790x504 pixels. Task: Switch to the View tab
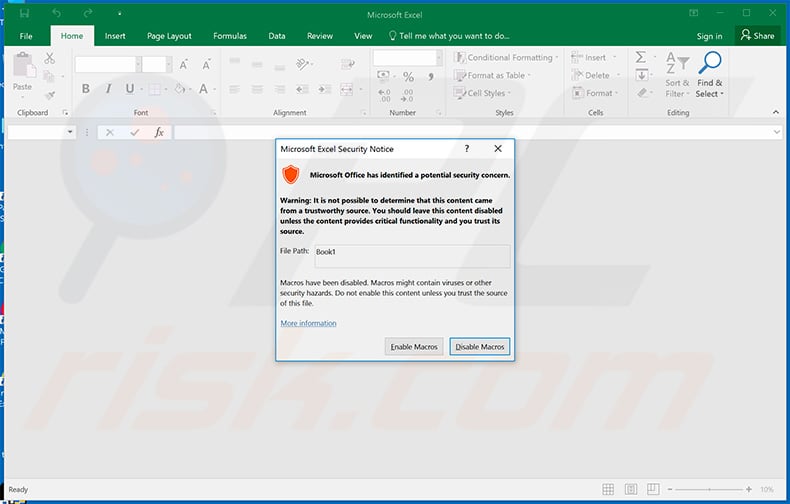[363, 36]
